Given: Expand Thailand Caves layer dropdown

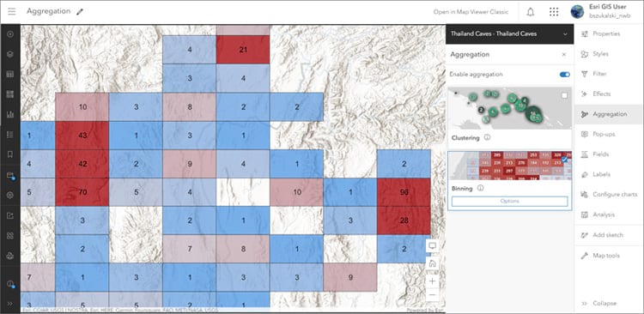Looking at the screenshot, I should [565, 34].
